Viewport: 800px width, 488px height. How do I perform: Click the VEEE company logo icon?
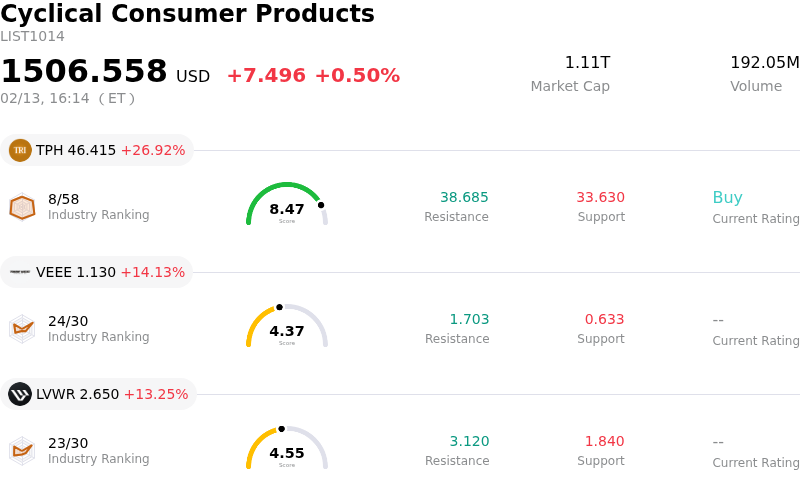tap(20, 272)
